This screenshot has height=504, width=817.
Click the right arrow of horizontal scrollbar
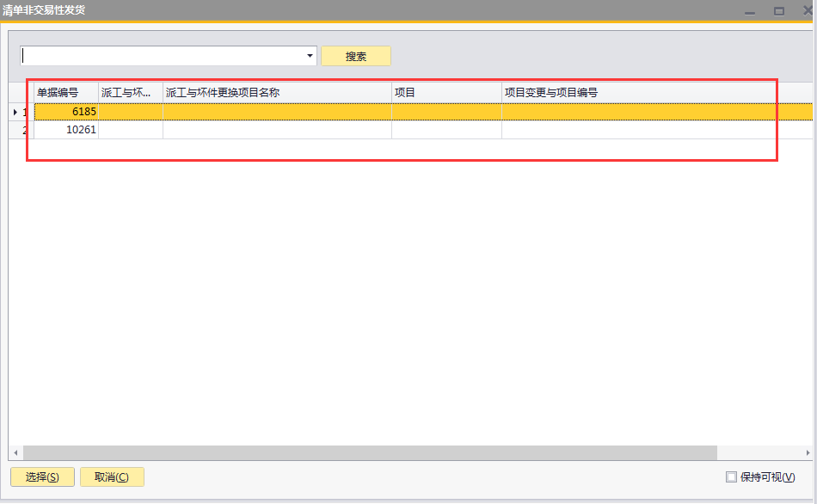pos(809,452)
